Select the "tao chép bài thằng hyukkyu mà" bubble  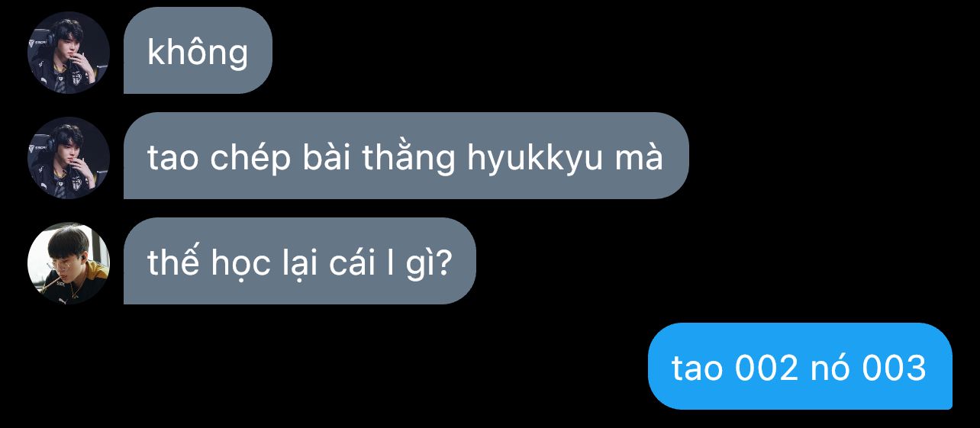[406, 156]
